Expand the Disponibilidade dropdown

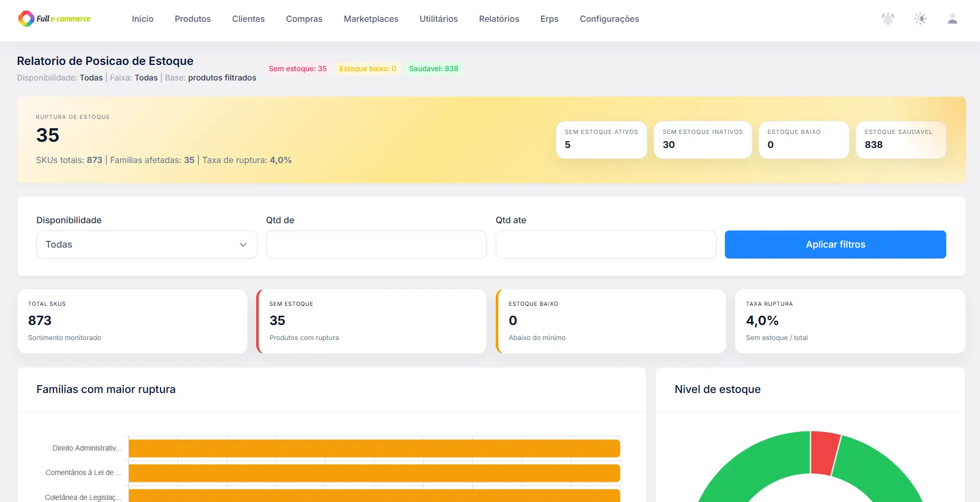[x=147, y=245]
